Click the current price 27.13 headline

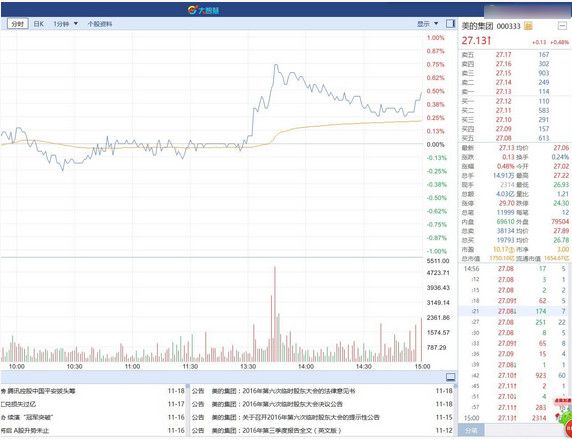pos(476,41)
